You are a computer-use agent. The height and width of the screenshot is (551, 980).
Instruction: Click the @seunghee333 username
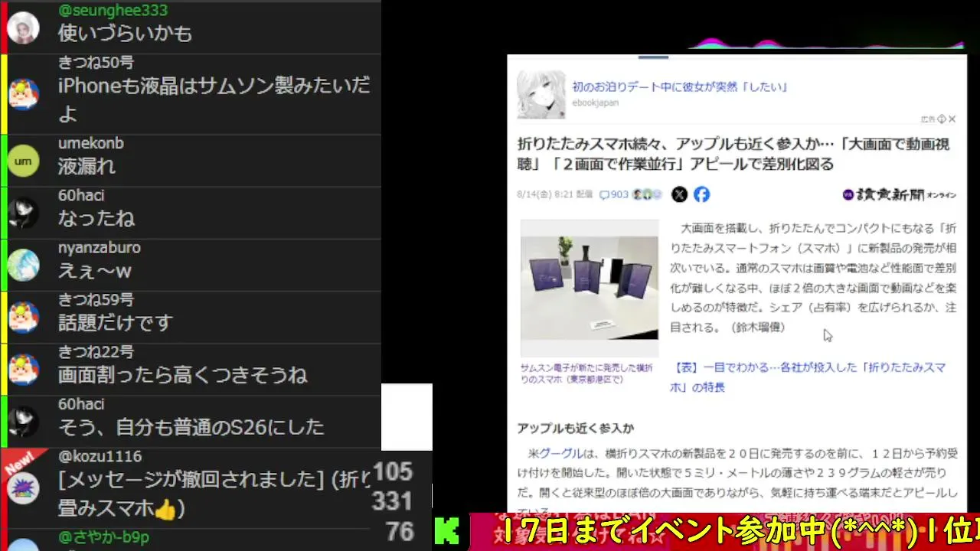click(113, 11)
